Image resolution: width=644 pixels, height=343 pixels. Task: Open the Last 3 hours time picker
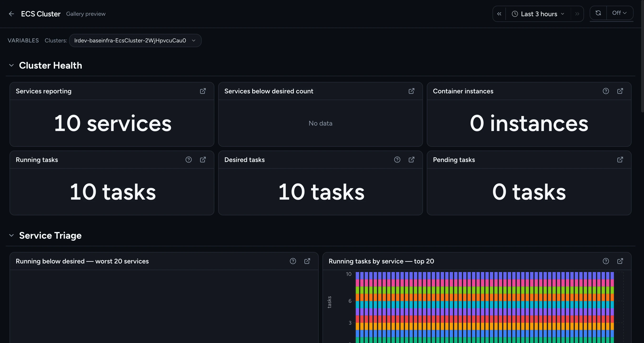coord(538,14)
